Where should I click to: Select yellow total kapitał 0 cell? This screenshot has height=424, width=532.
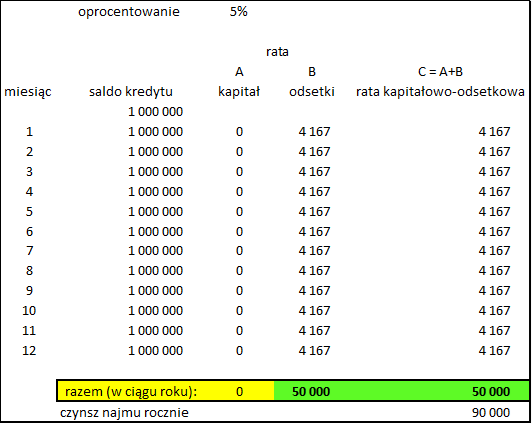[x=240, y=392]
